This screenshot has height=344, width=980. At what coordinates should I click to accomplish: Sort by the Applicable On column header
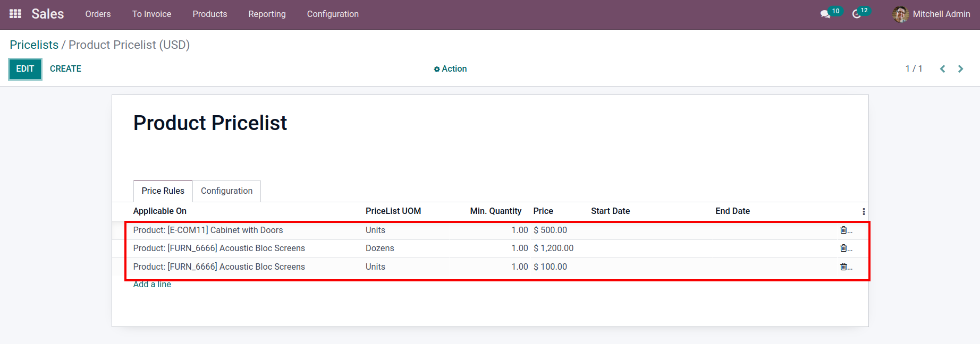pos(160,211)
